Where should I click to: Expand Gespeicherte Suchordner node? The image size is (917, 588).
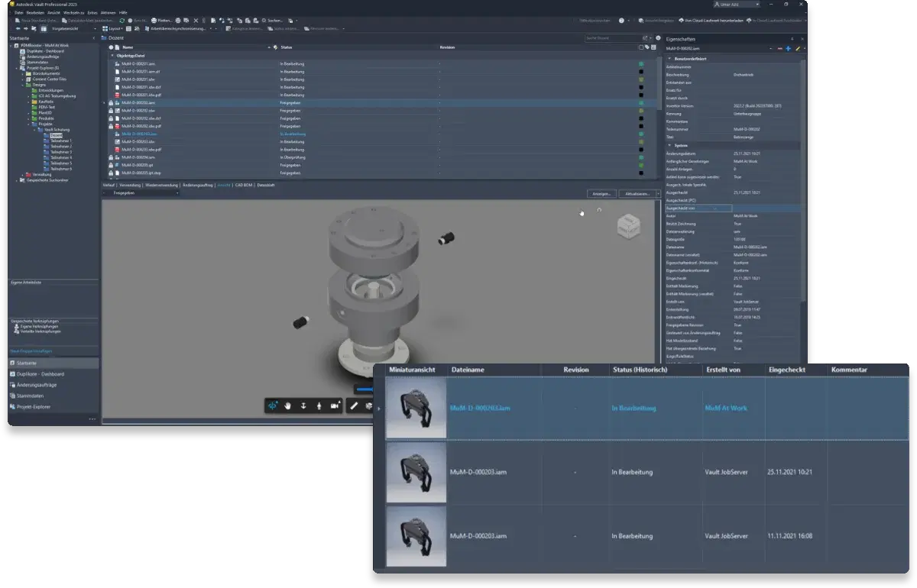tap(16, 180)
